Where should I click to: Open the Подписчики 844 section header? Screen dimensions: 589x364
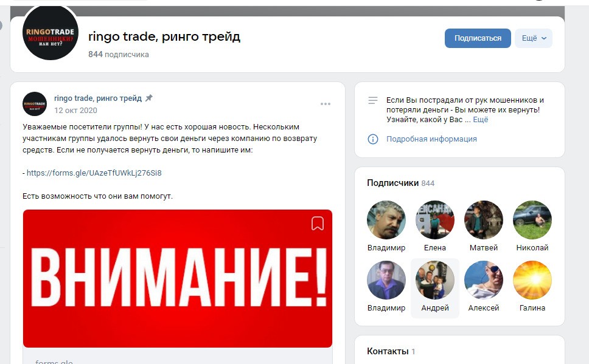[x=401, y=183]
